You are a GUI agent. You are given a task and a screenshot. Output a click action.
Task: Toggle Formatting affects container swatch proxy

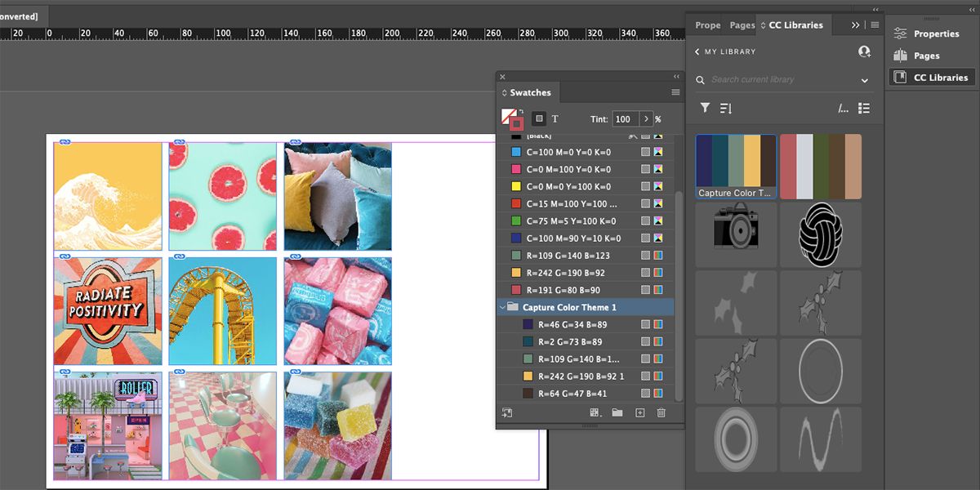(538, 118)
